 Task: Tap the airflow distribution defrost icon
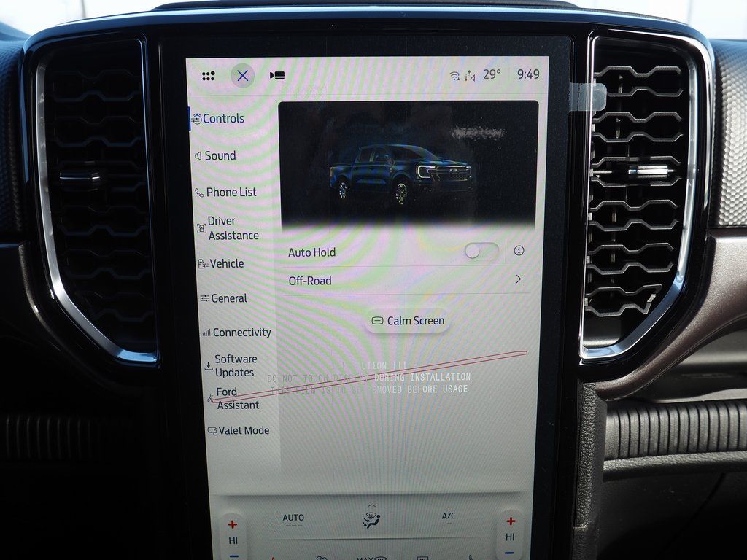click(371, 519)
